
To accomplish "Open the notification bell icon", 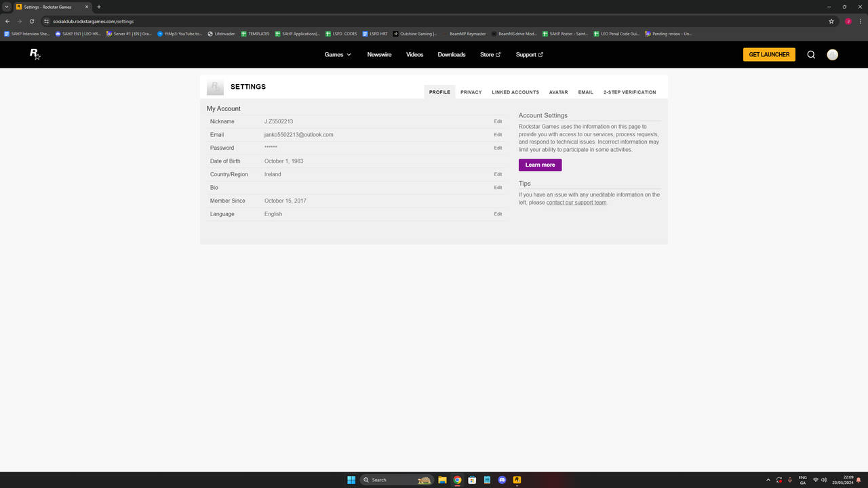I will [859, 480].
